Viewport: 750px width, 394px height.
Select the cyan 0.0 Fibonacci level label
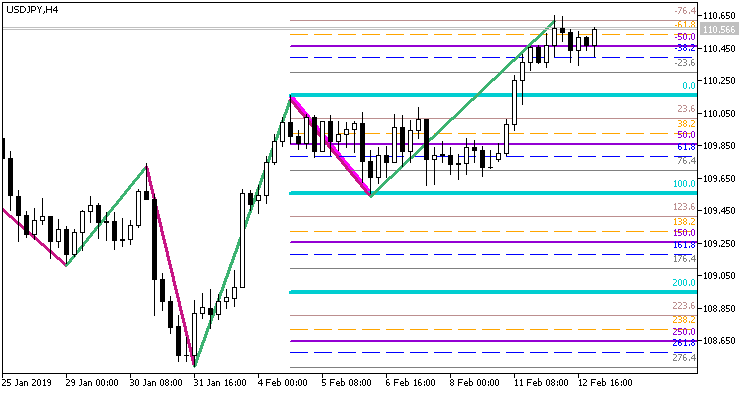689,86
